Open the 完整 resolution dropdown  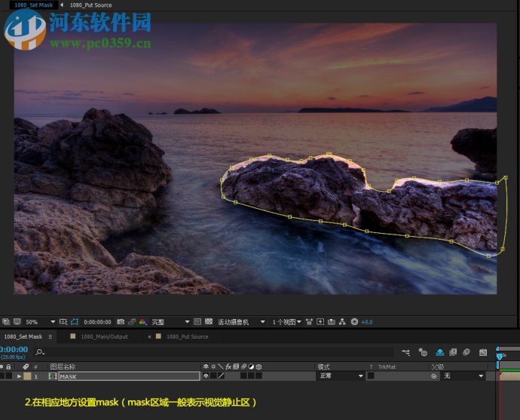point(170,322)
